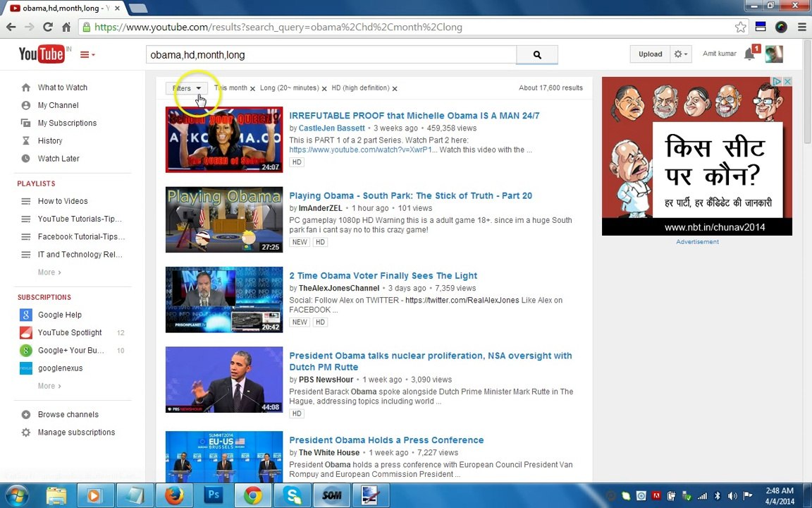Open the Google Help subscription
812x508 pixels.
[x=59, y=315]
